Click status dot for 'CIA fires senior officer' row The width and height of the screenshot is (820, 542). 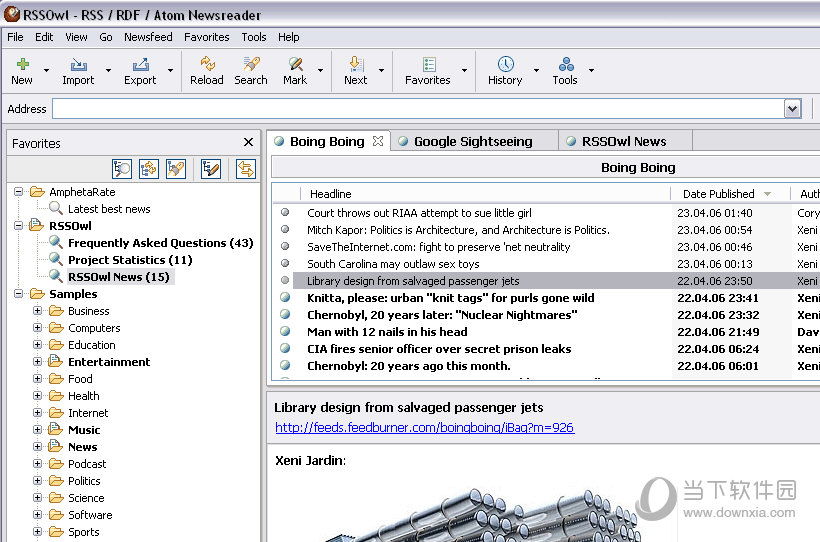(x=285, y=348)
